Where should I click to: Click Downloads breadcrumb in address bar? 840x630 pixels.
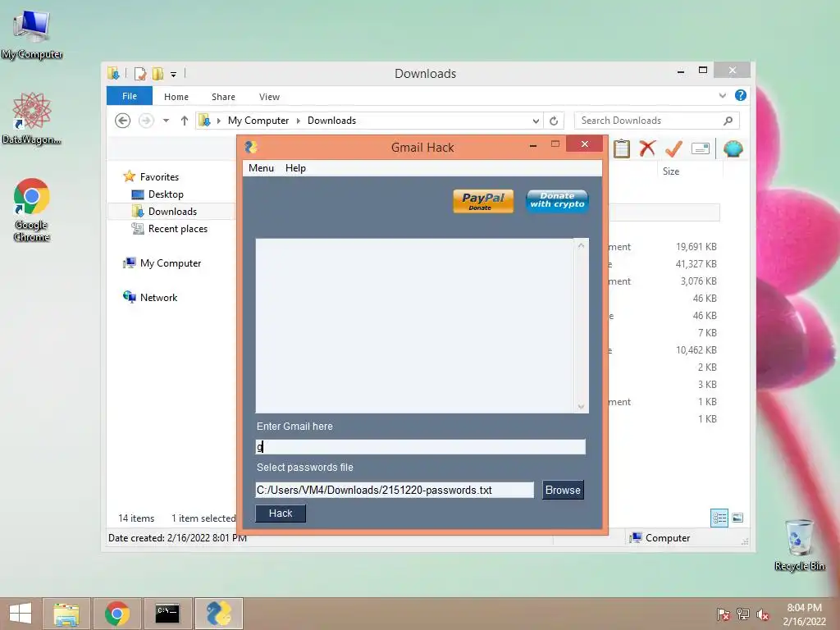tap(331, 121)
